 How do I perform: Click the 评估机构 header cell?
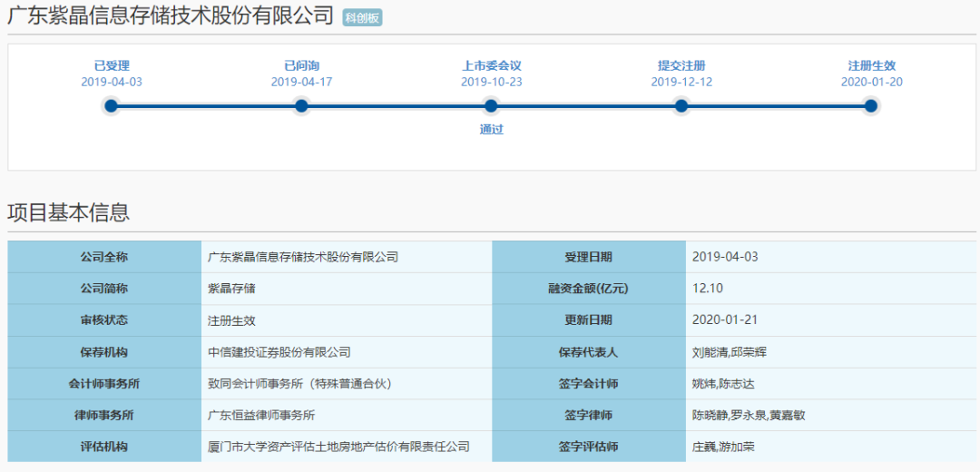(x=104, y=447)
